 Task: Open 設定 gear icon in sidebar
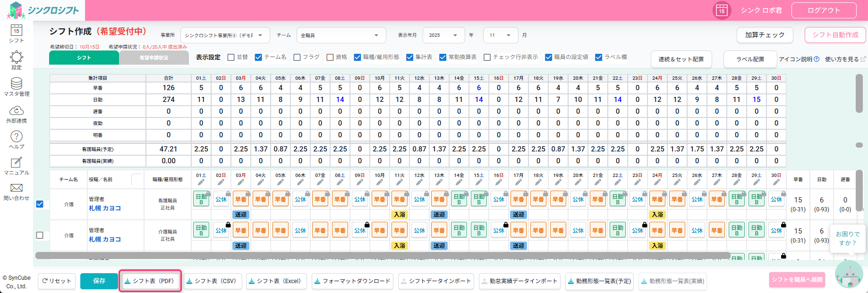tap(17, 58)
